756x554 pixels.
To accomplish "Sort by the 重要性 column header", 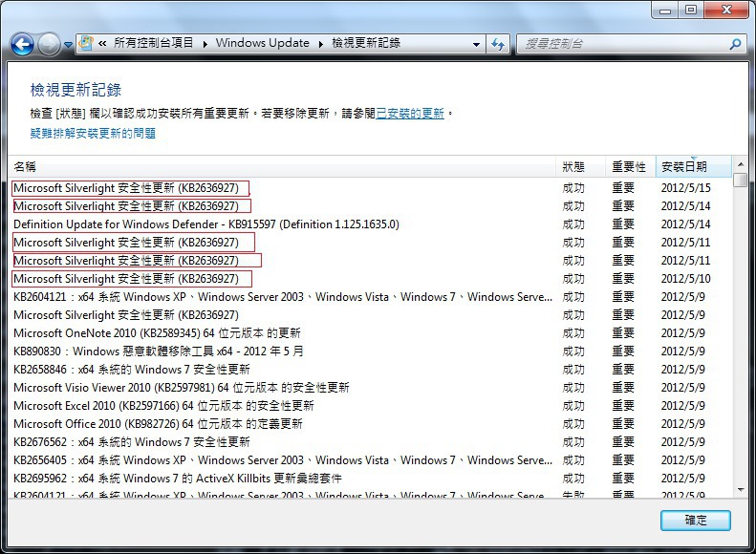I will tap(631, 167).
